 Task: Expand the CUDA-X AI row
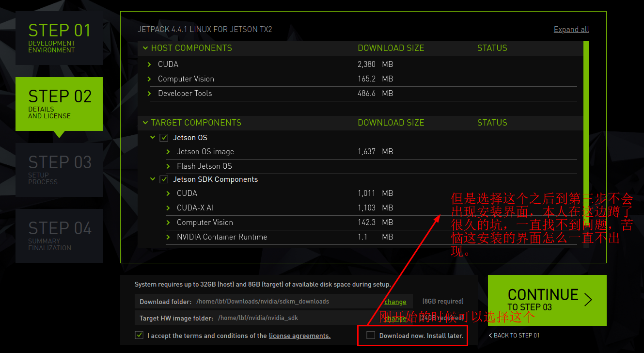(168, 208)
